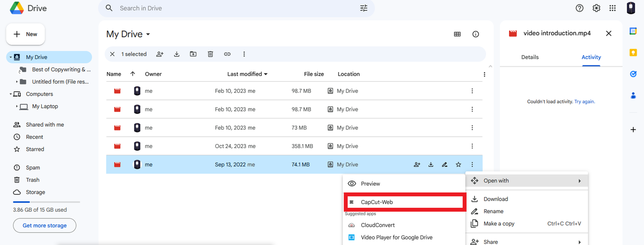Click the Drive logo
The height and width of the screenshot is (245, 644).
(27, 8)
